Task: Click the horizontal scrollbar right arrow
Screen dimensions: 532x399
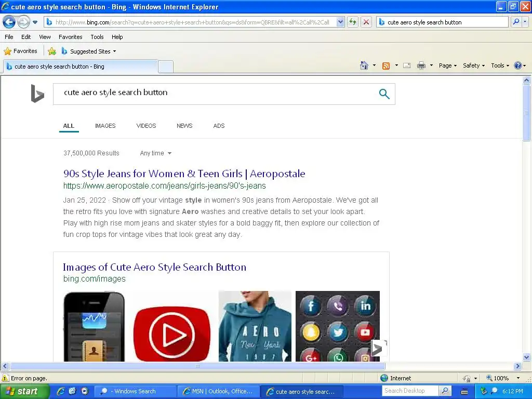Action: pos(517,366)
